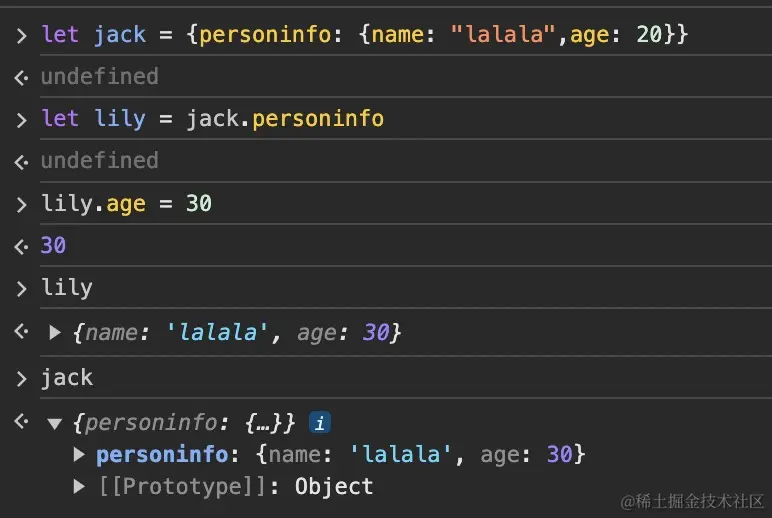The width and height of the screenshot is (772, 518).
Task: Click the purple 30 output value
Action: coord(53,245)
